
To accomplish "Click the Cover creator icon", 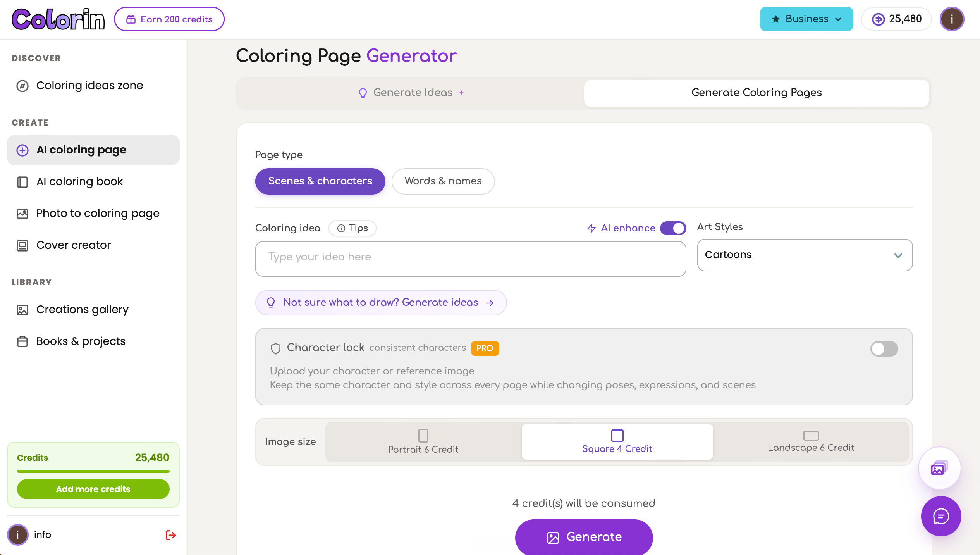I will pos(22,245).
